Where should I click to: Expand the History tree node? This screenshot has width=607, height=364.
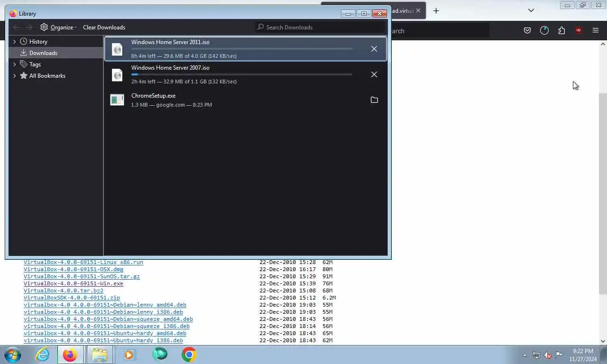pyautogui.click(x=14, y=42)
